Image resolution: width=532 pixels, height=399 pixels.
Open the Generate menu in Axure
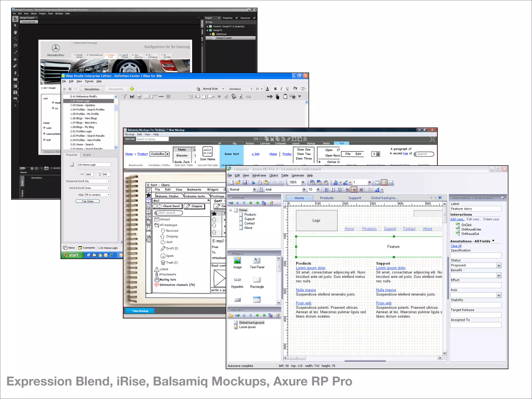pyautogui.click(x=298, y=176)
